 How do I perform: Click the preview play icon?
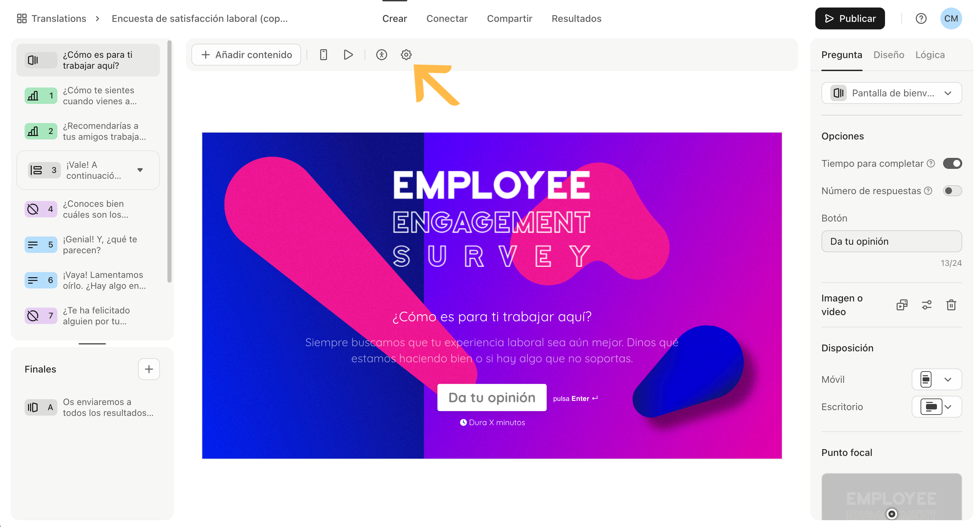348,55
